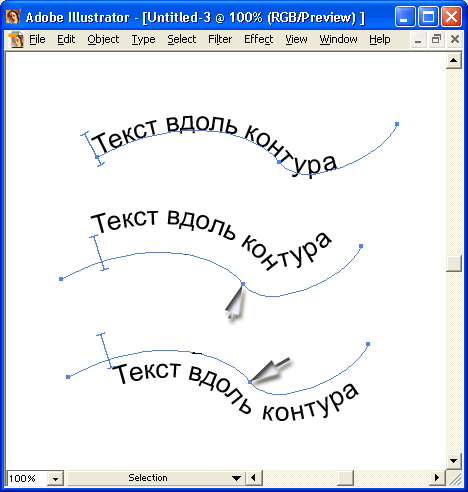Click the vertical scrollbar down arrow
The width and height of the screenshot is (468, 492).
[454, 461]
